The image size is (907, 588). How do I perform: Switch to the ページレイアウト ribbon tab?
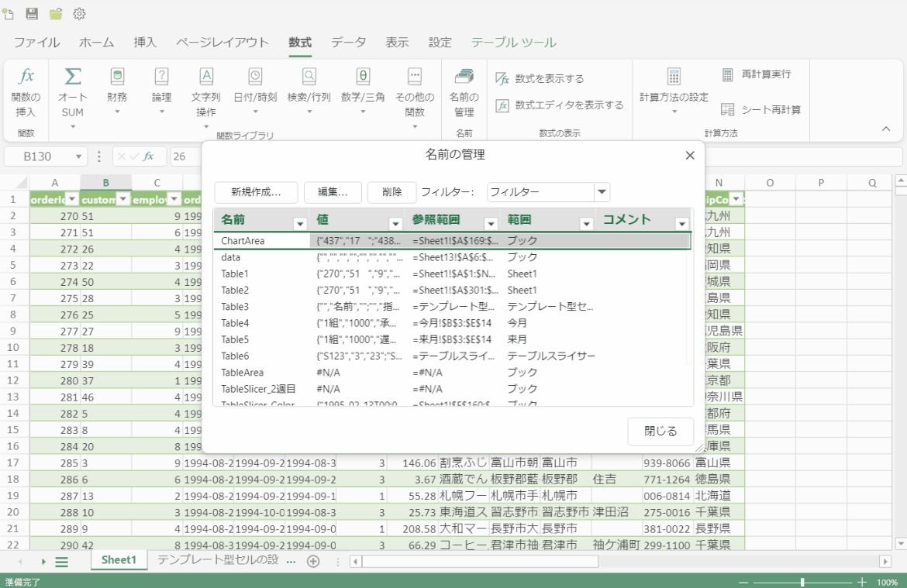click(x=222, y=42)
